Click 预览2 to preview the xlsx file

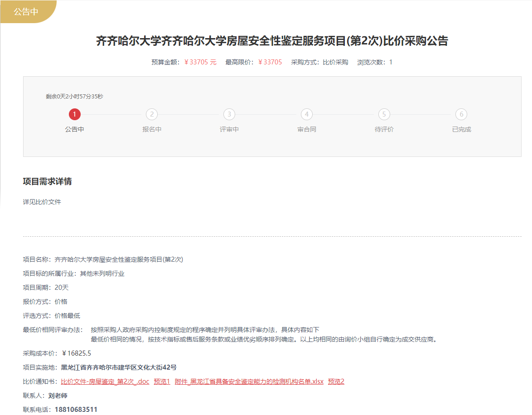336,381
